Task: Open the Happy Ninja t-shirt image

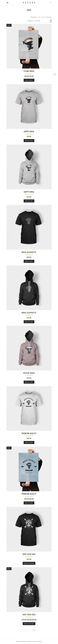Action: click(x=29, y=106)
